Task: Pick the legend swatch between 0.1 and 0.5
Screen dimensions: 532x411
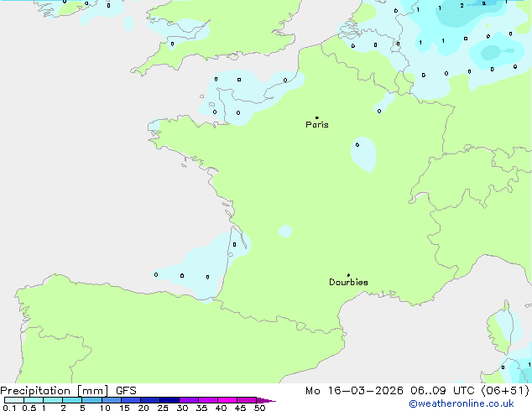Action: pyautogui.click(x=14, y=400)
